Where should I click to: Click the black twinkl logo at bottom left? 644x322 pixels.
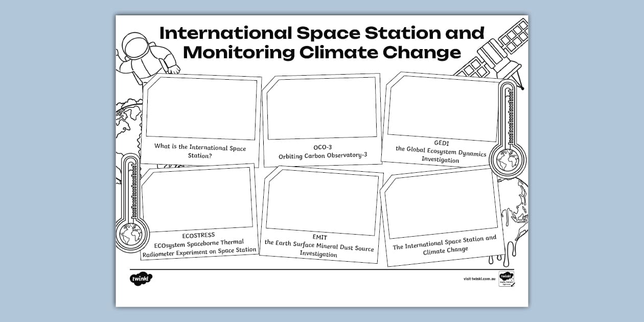(x=141, y=279)
